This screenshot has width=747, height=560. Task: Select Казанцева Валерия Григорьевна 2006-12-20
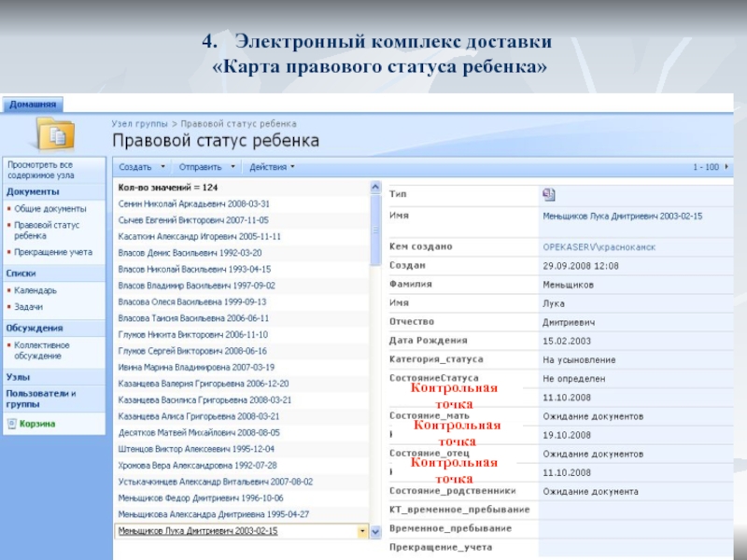(x=204, y=384)
